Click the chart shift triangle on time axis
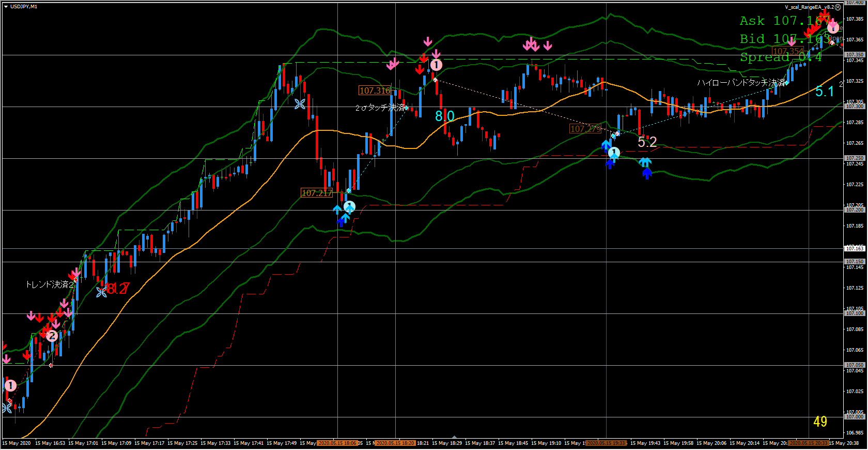 (454, 437)
